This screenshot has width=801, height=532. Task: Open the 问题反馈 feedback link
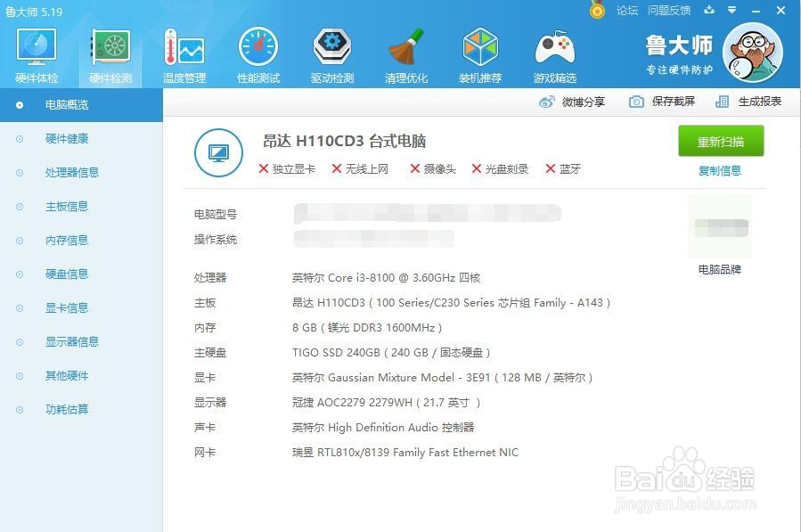coord(669,10)
